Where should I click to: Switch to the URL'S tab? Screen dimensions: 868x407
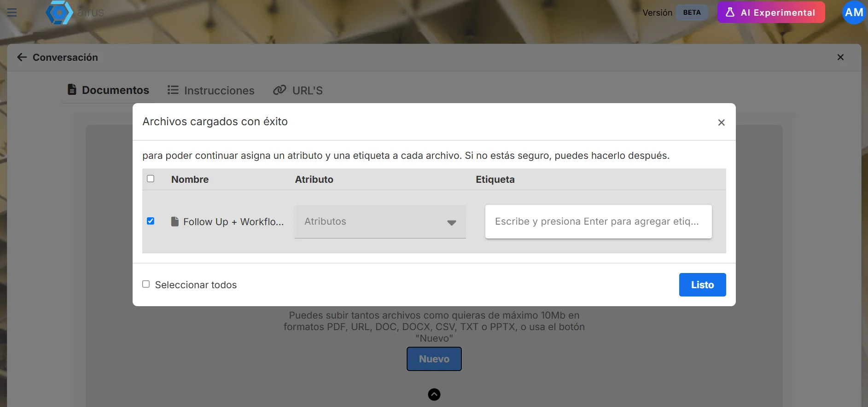(x=298, y=90)
